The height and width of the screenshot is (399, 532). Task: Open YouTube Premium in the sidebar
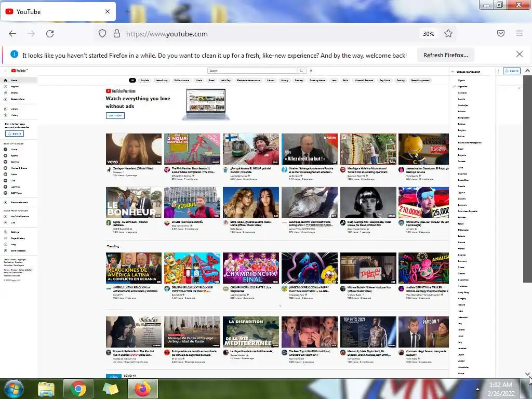pyautogui.click(x=19, y=216)
